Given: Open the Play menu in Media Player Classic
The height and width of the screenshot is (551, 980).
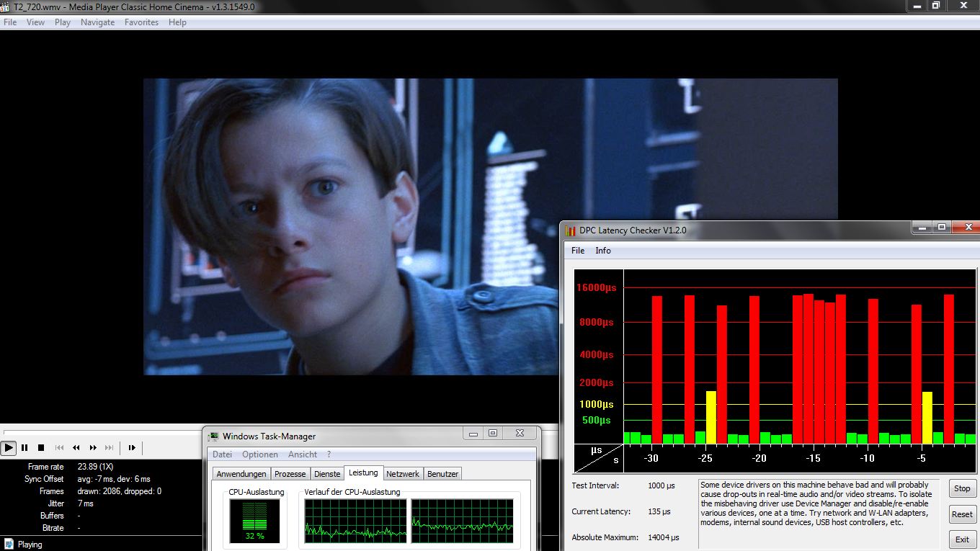Looking at the screenshot, I should pyautogui.click(x=63, y=22).
